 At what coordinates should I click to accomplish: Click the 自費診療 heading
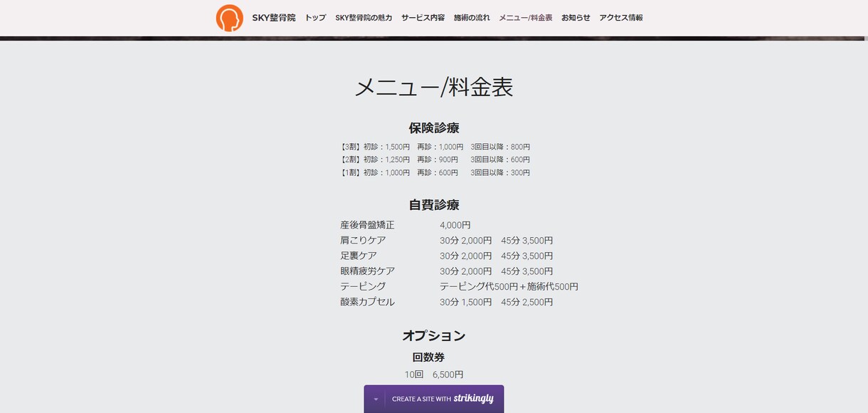tap(434, 205)
